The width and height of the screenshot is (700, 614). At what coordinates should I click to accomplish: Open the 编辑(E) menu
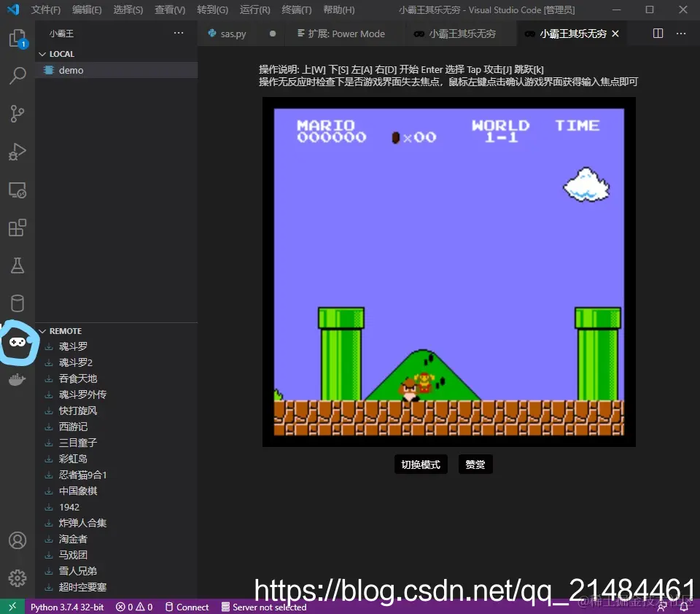(87, 9)
